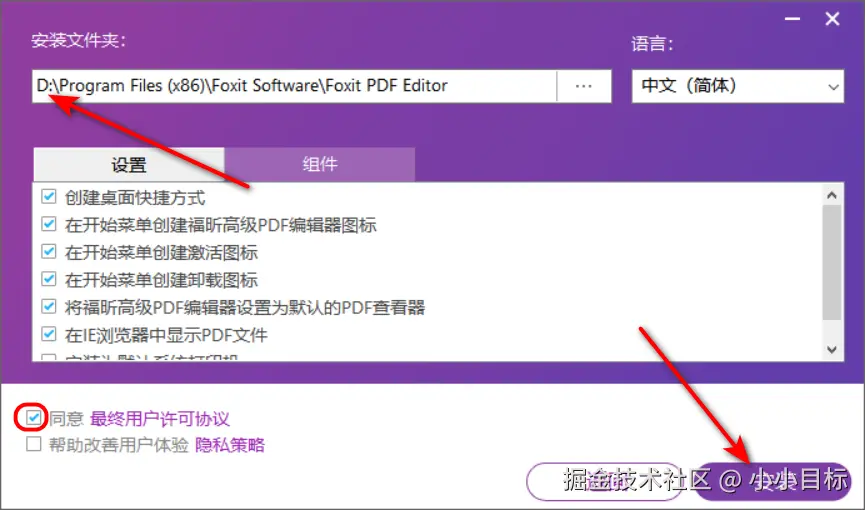Click the settings list scroll down arrow

pos(832,349)
